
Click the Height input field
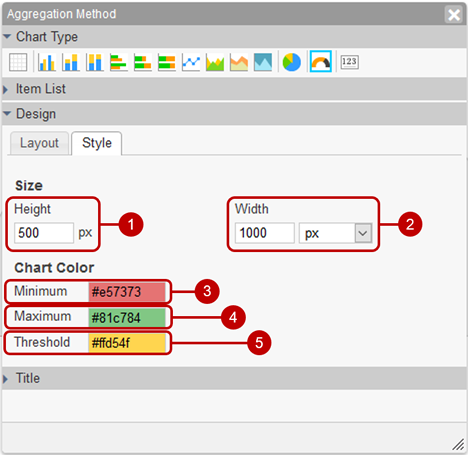click(44, 233)
